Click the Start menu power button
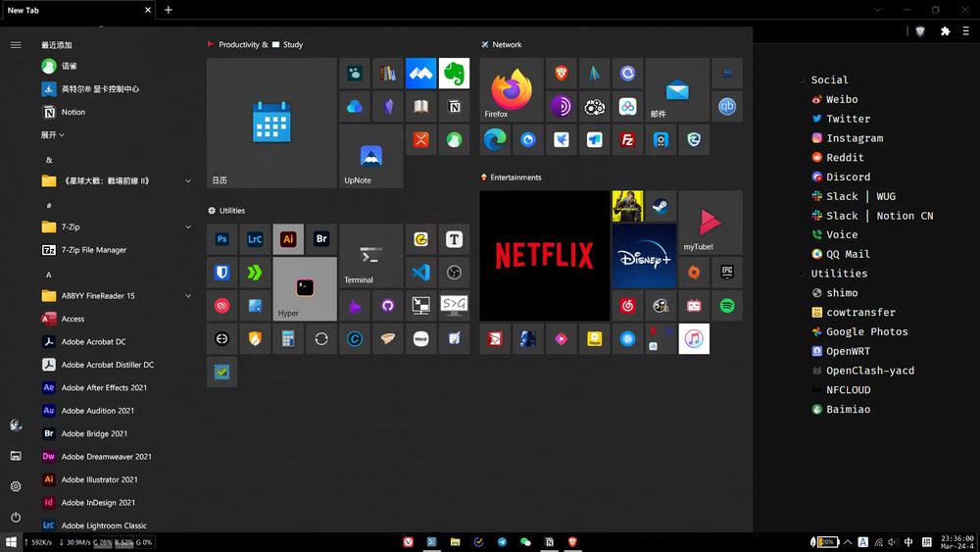The height and width of the screenshot is (552, 980). (16, 518)
